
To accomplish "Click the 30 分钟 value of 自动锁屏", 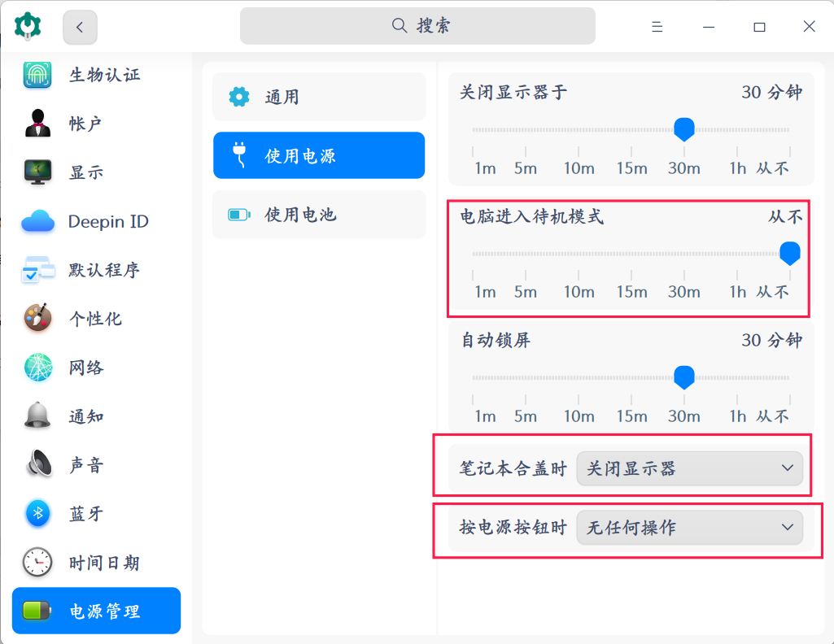I will point(772,340).
